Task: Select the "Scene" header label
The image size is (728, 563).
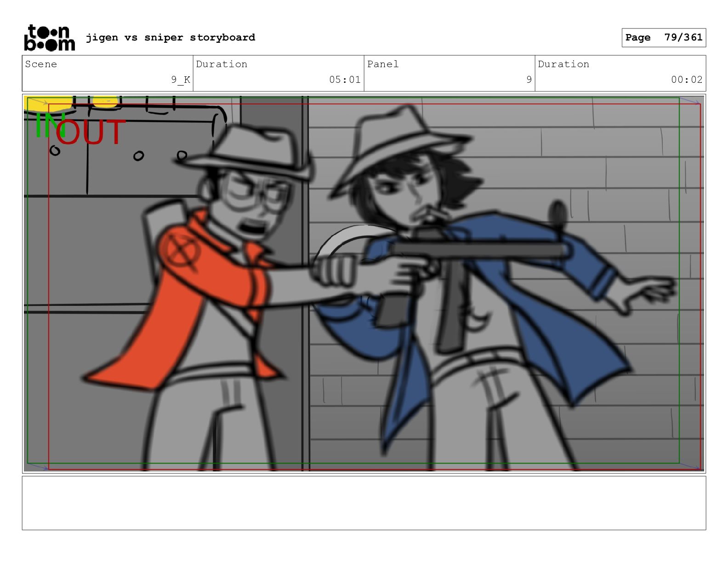Action: [41, 64]
